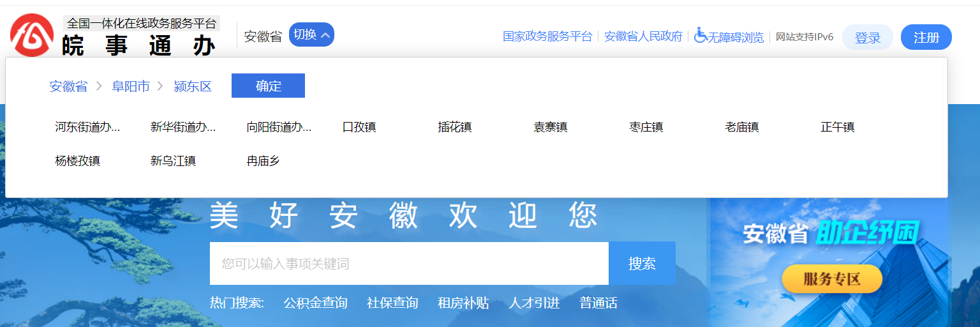The height and width of the screenshot is (327, 980).
Task: Select 阜阳市 in the region breadcrumb
Action: 131,86
